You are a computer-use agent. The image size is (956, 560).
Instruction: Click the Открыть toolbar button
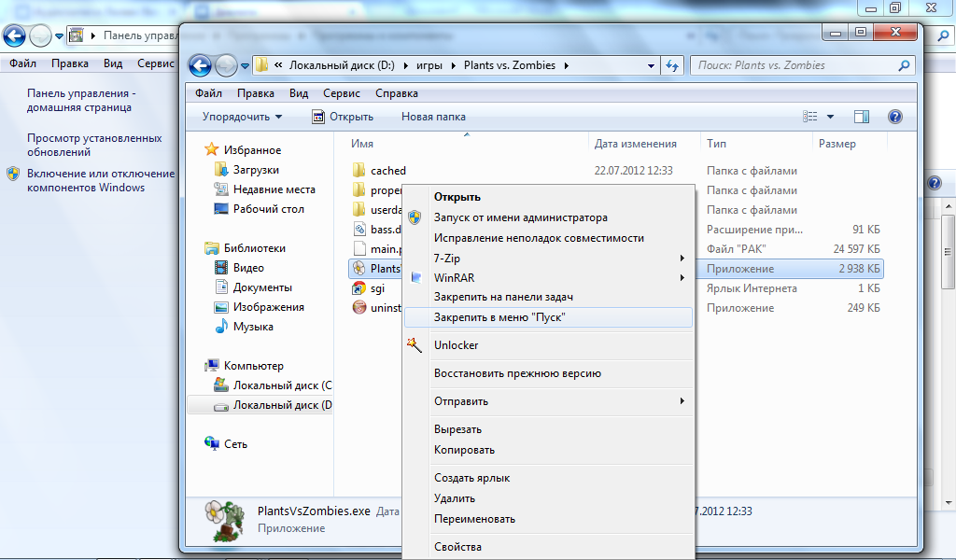(x=343, y=117)
